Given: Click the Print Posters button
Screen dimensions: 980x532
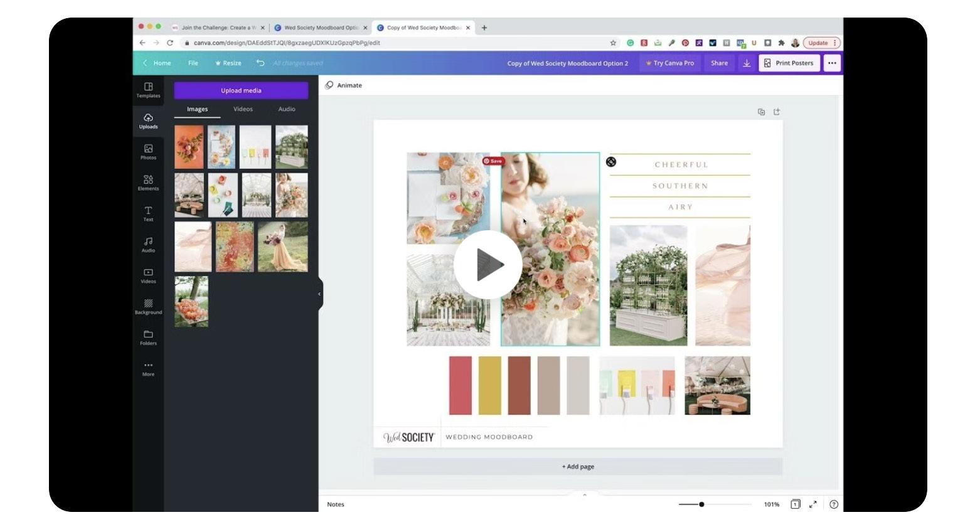Looking at the screenshot, I should pyautogui.click(x=789, y=63).
